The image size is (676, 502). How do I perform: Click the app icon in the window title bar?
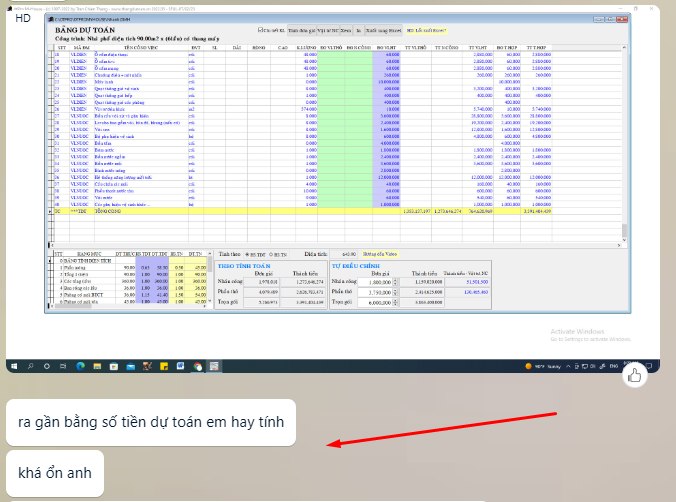tap(49, 17)
